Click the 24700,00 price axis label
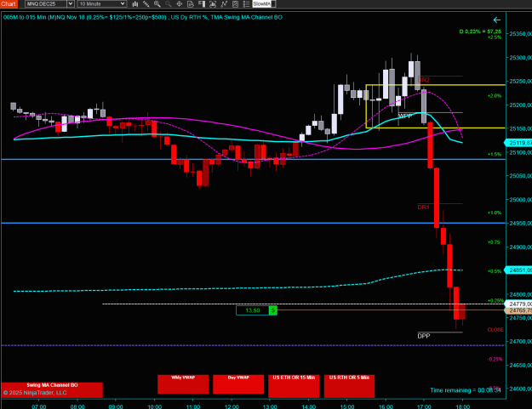Viewport: 532px width, 409px height. tap(520, 342)
